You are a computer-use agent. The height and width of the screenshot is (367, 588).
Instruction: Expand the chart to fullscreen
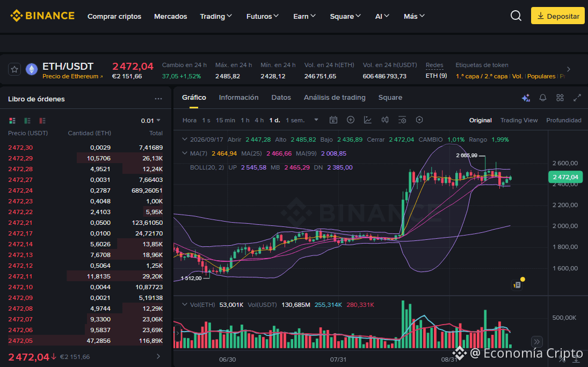click(x=577, y=98)
